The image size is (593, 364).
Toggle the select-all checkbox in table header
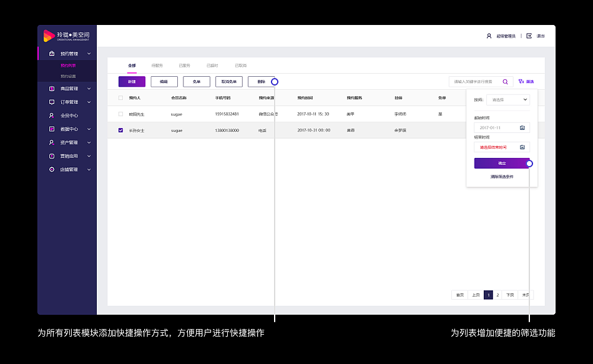pos(120,97)
